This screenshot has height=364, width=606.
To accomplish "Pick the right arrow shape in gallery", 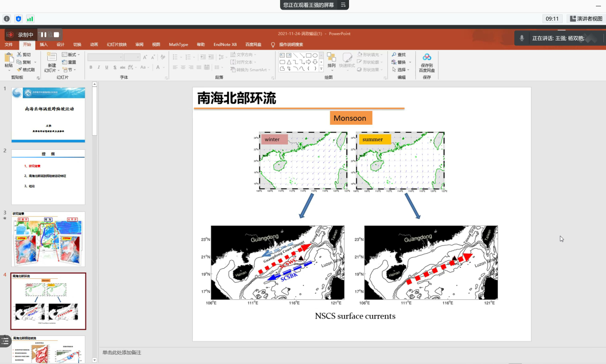I will click(308, 62).
